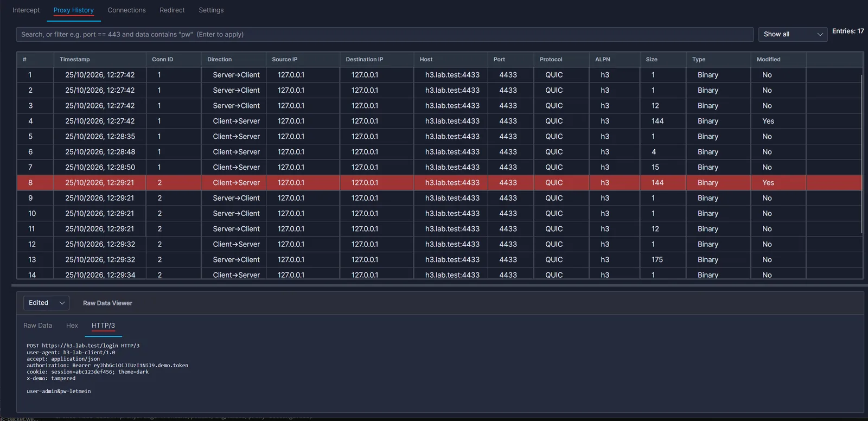
Task: Click the Raw Data Viewer label
Action: 107,303
